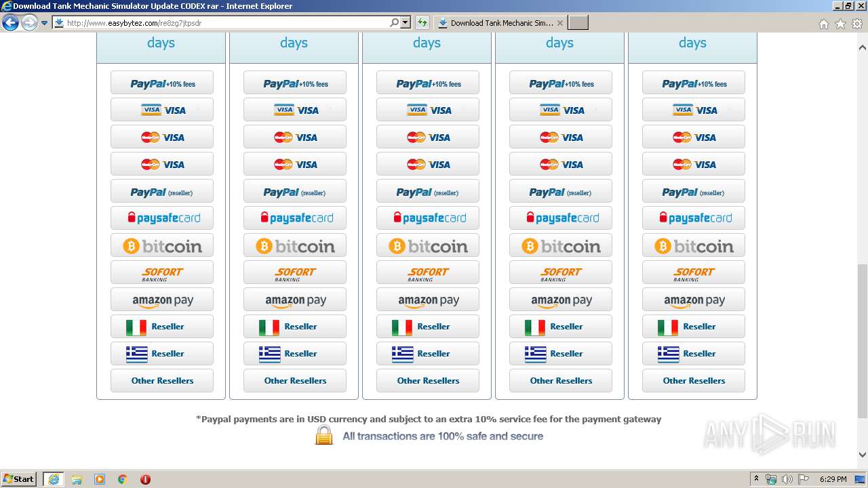The width and height of the screenshot is (868, 488).
Task: Open Chrome taskbar icon
Action: pos(123,479)
